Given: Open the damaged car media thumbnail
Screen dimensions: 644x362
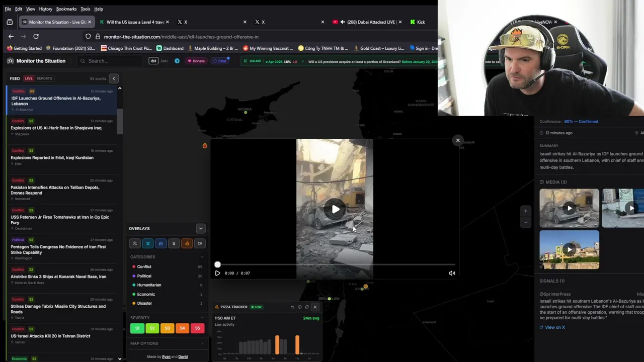Looking at the screenshot, I should click(569, 208).
